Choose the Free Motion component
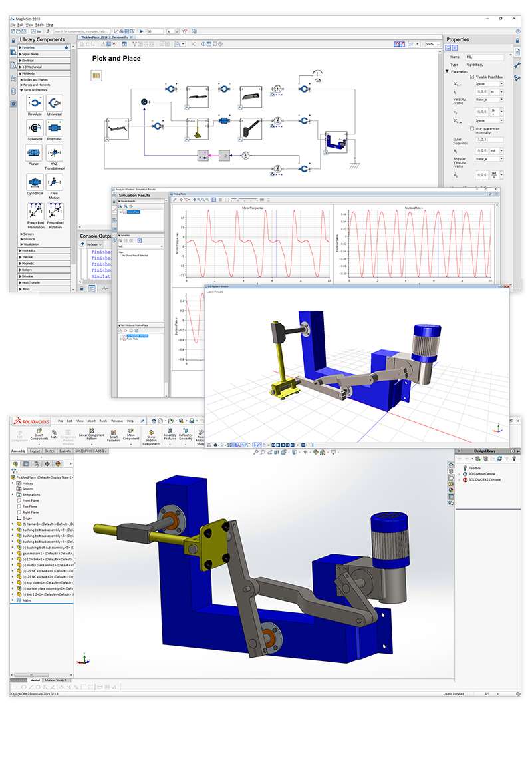The height and width of the screenshot is (778, 532). click(55, 182)
